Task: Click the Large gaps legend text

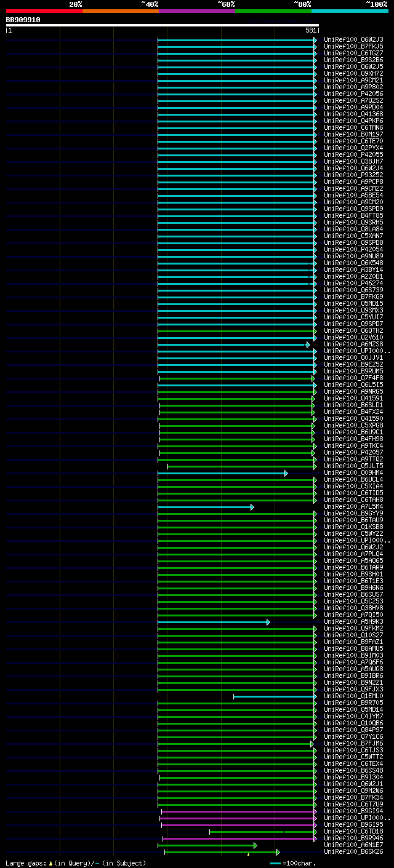Action: 76,863
